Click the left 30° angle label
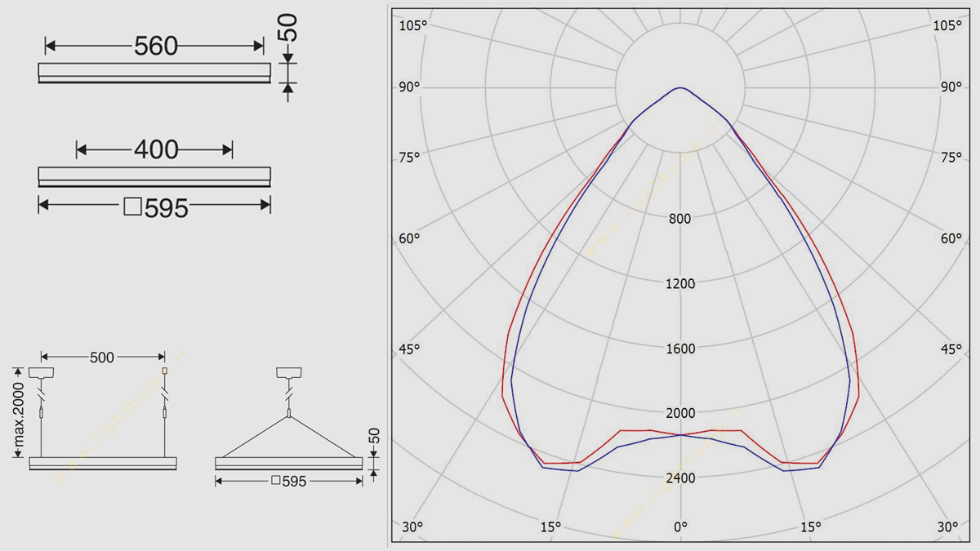The image size is (980, 551). (412, 527)
